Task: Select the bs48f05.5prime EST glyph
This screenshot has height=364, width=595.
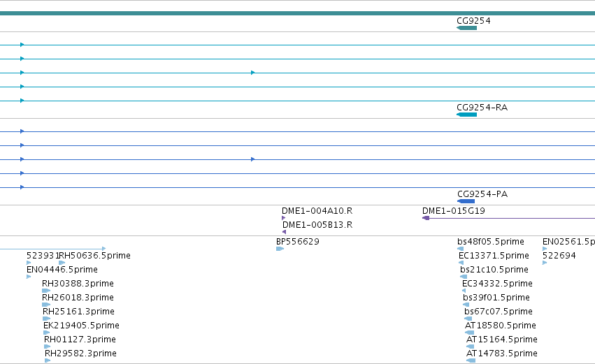Action: pyautogui.click(x=461, y=249)
